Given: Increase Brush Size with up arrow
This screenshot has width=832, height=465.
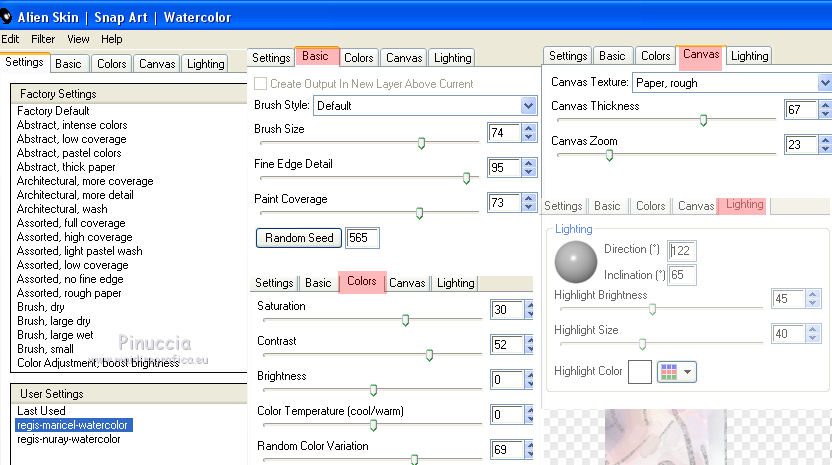Looking at the screenshot, I should (x=528, y=128).
